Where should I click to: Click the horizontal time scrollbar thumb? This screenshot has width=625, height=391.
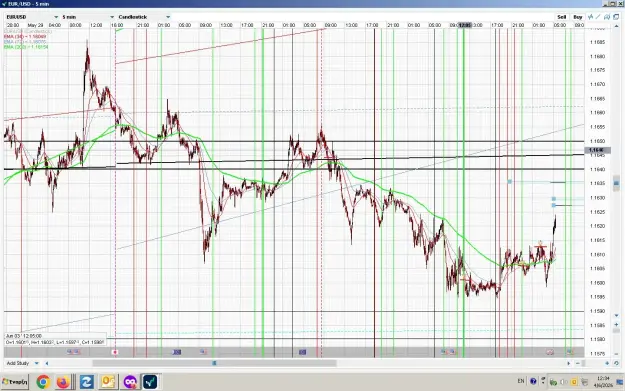214,363
